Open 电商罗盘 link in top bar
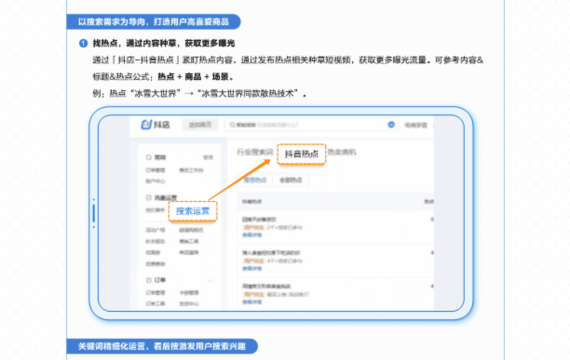 pyautogui.click(x=416, y=125)
